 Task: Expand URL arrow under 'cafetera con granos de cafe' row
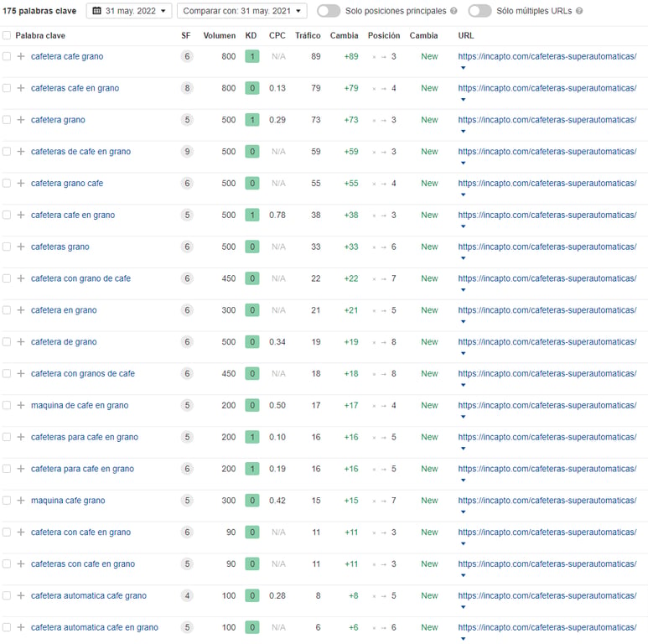[463, 385]
